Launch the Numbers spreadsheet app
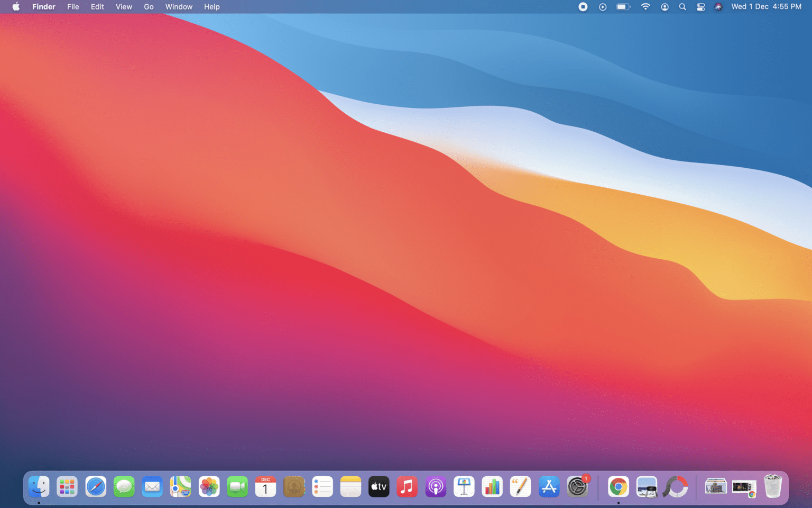 pos(492,486)
